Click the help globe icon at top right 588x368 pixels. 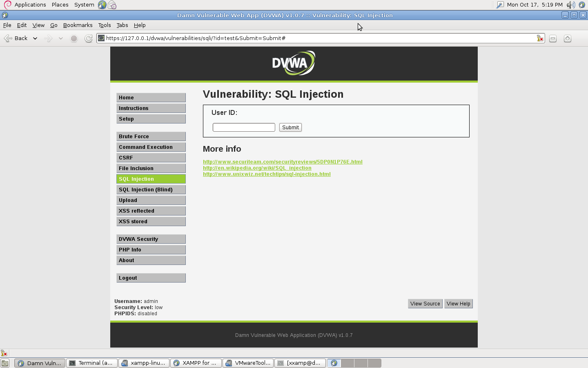[581, 5]
